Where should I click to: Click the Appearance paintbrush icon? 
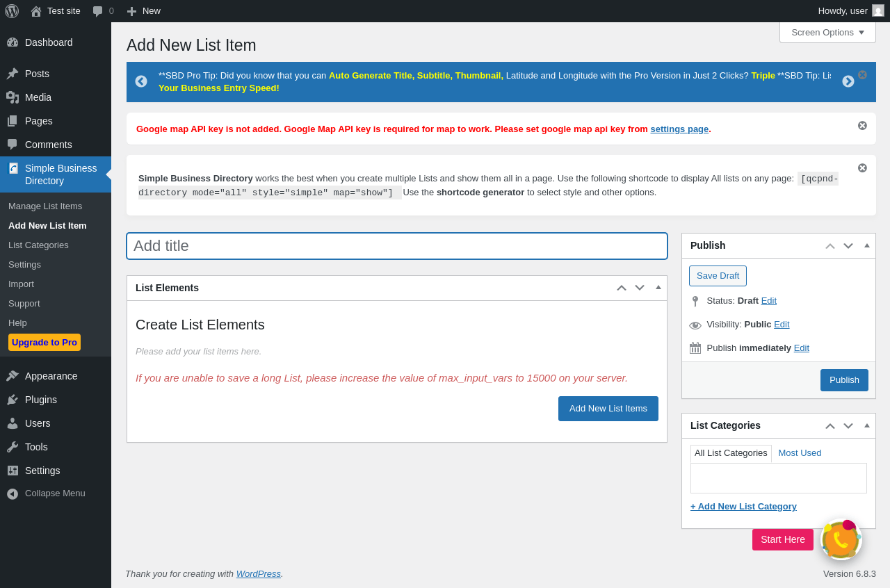pyautogui.click(x=13, y=376)
